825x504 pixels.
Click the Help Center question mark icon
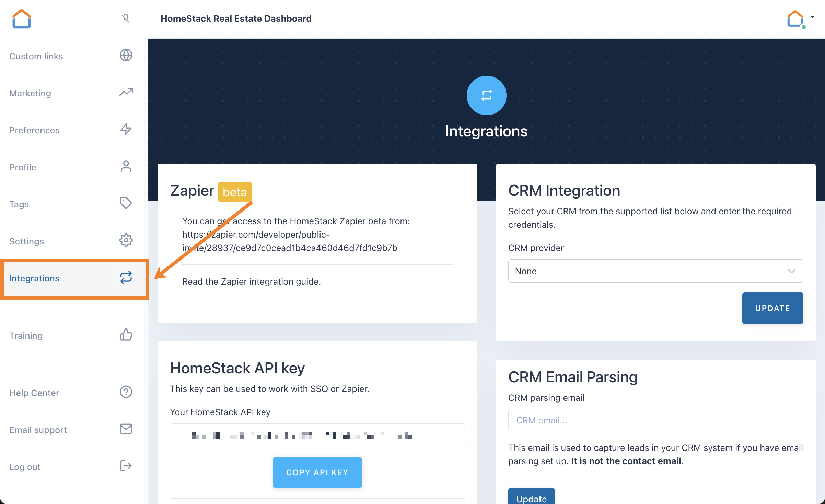click(x=126, y=392)
